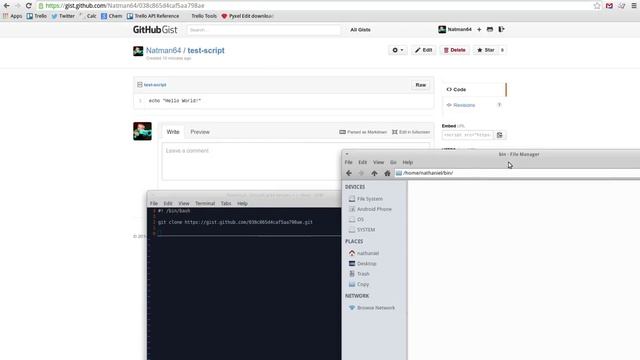Open the Apps bookmark shortcut
This screenshot has height=360, width=640.
point(13,16)
